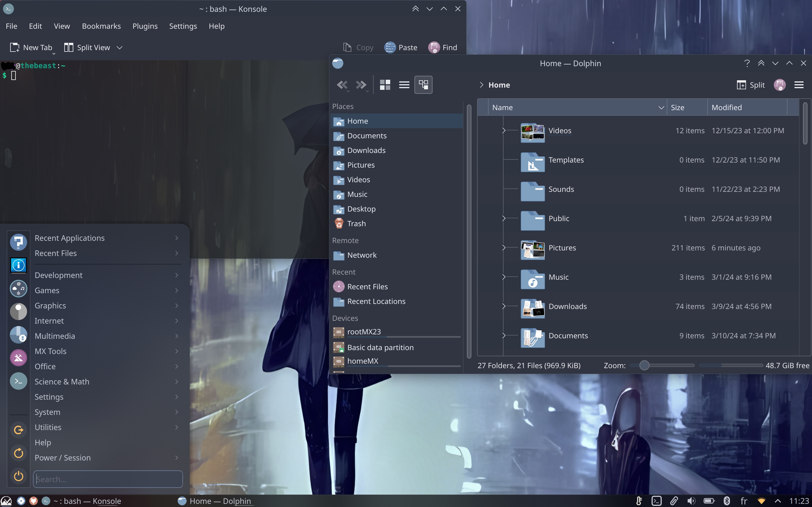
Task: Expand the Downloads folder tree node
Action: [x=504, y=306]
